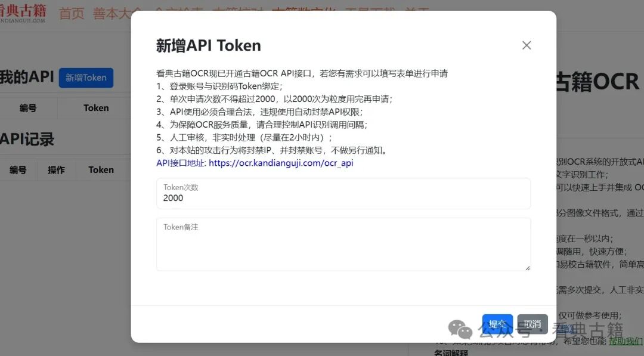Click the Token备注 remarks textarea

tap(343, 243)
